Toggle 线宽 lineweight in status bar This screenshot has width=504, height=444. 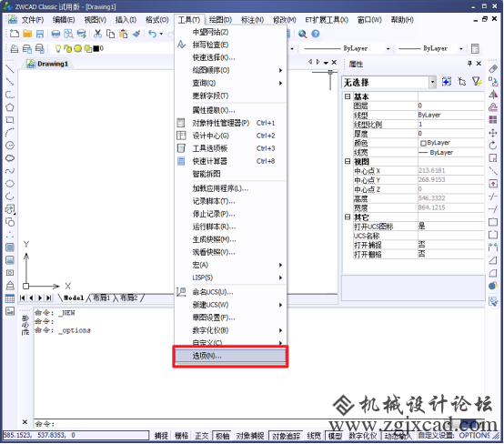coord(314,436)
